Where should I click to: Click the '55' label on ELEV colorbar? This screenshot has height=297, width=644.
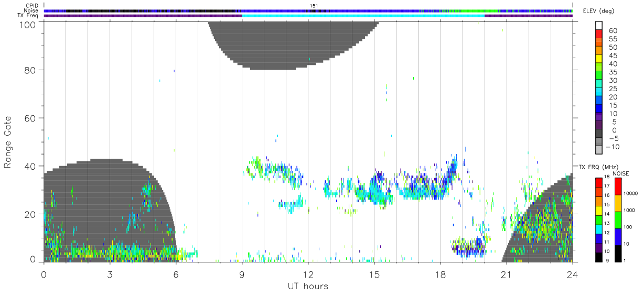tap(612, 39)
